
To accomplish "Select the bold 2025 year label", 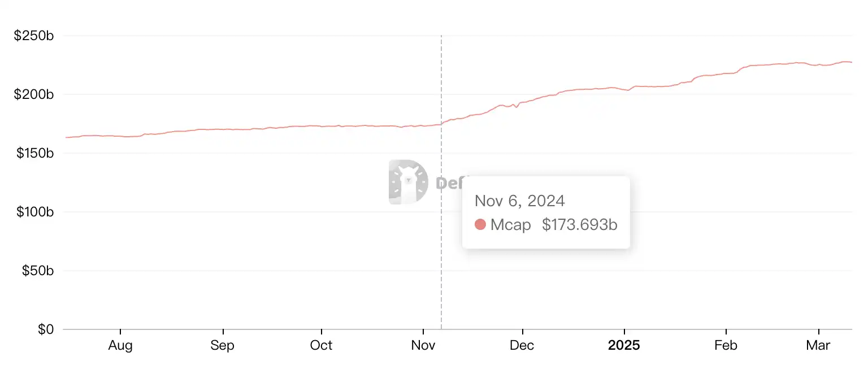I will coord(624,345).
